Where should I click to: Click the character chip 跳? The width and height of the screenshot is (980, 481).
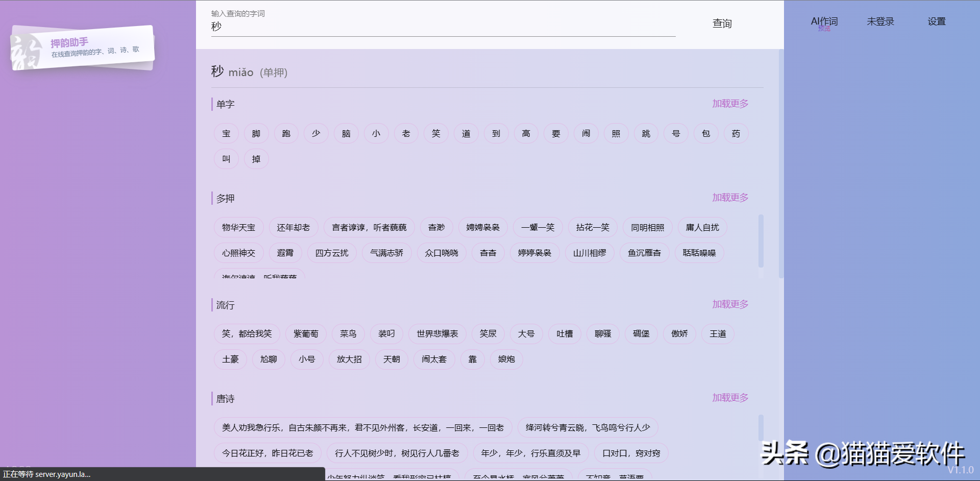(x=646, y=134)
